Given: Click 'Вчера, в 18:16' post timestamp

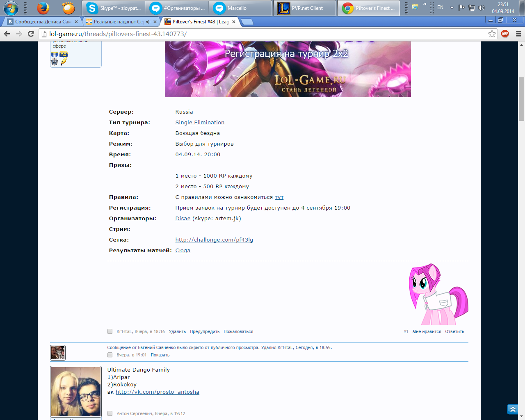Looking at the screenshot, I should [150, 331].
